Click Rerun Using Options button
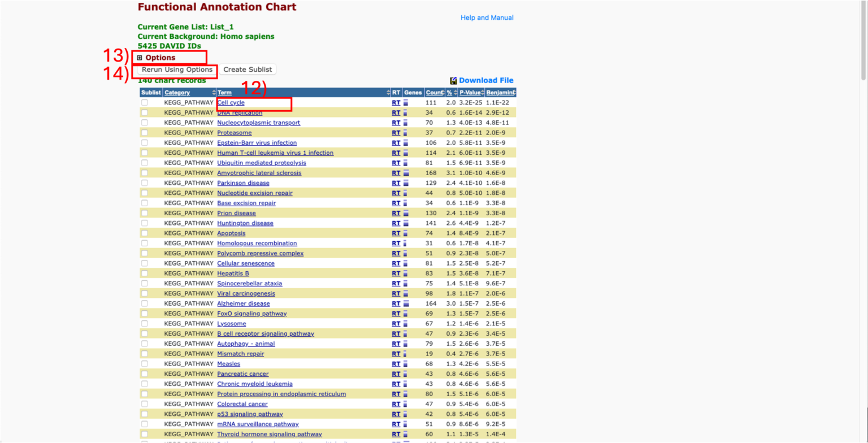Viewport: 868px width, 443px height. point(177,70)
